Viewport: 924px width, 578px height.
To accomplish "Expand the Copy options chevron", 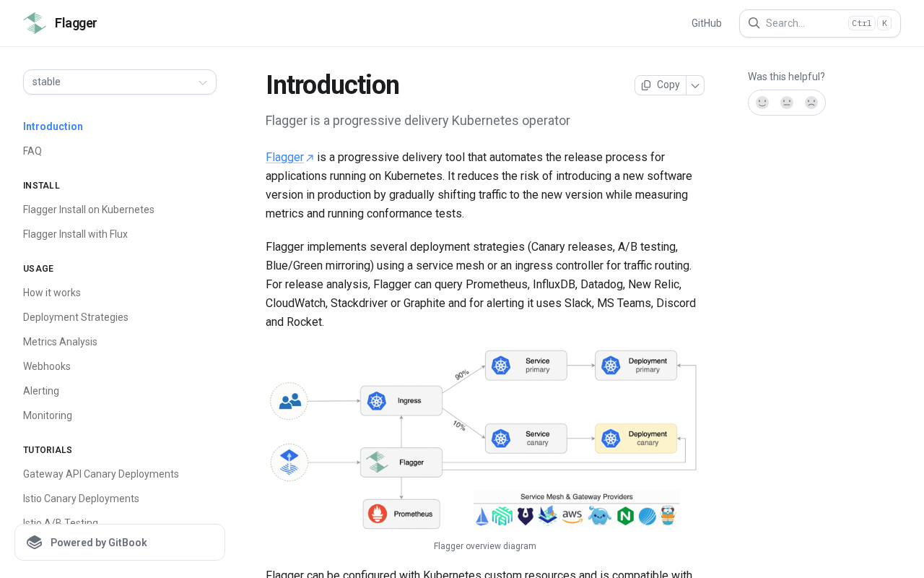I will [695, 85].
